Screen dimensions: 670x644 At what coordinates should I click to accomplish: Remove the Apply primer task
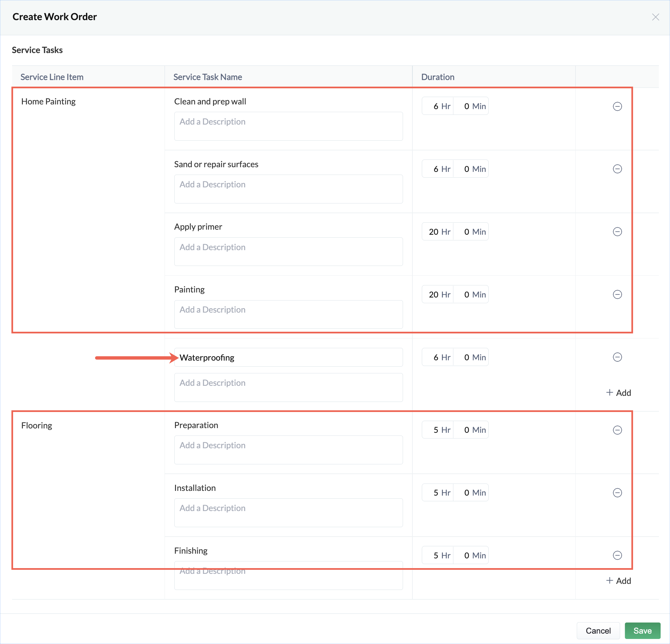tap(617, 232)
